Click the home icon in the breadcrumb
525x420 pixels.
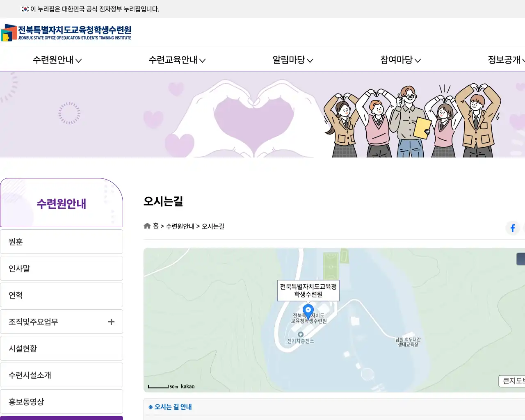point(147,225)
